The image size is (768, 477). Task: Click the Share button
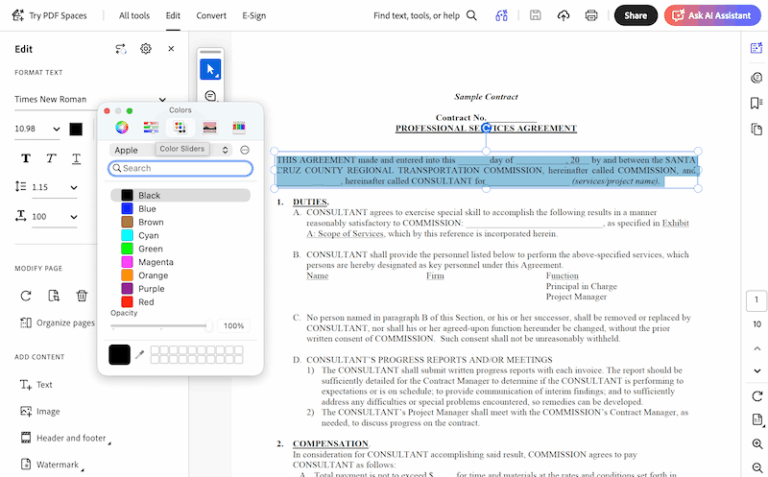coord(635,16)
